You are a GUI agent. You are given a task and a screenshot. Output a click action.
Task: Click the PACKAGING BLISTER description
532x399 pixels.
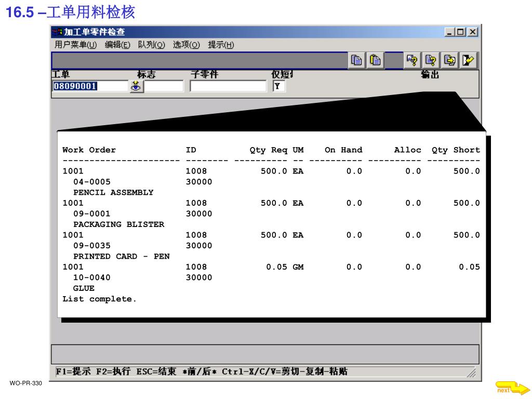coord(119,224)
